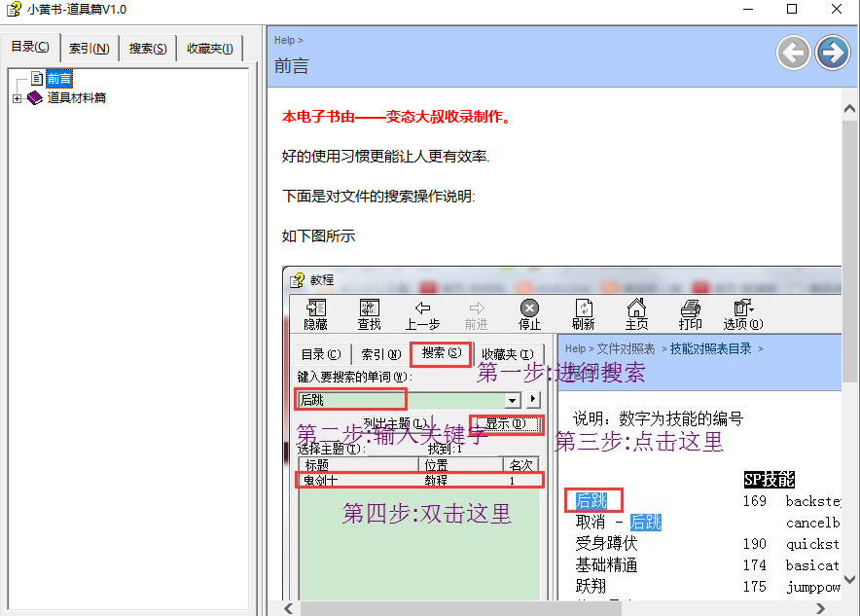Image resolution: width=860 pixels, height=616 pixels.
Task: Click the 显示 button in tutorial image
Action: pyautogui.click(x=505, y=424)
